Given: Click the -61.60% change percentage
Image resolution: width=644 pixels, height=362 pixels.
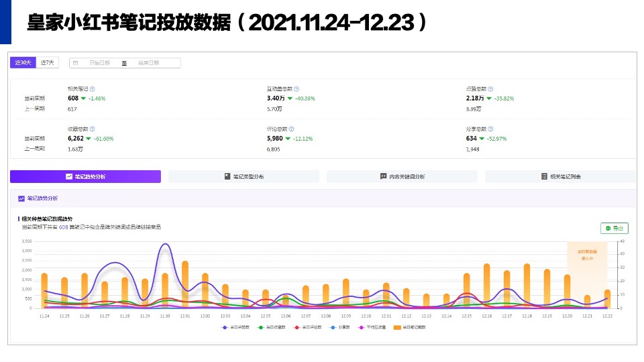Looking at the screenshot, I should click(x=103, y=139).
